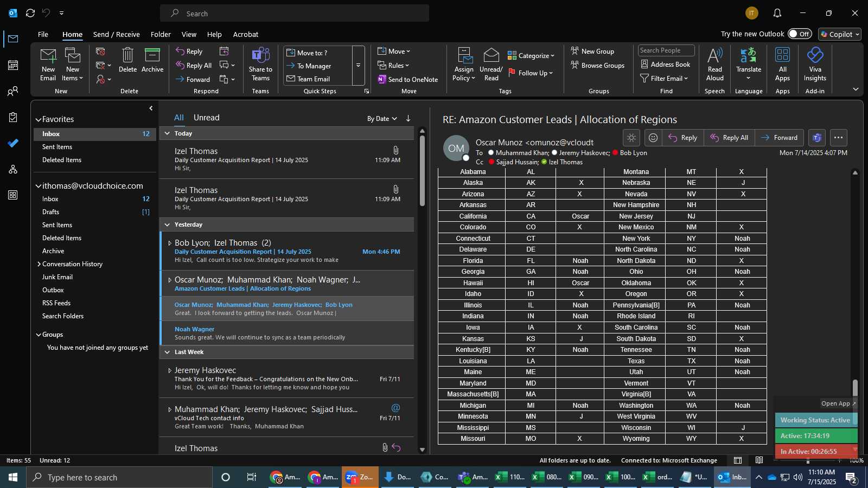Open the Categorize dropdown

pyautogui.click(x=531, y=55)
